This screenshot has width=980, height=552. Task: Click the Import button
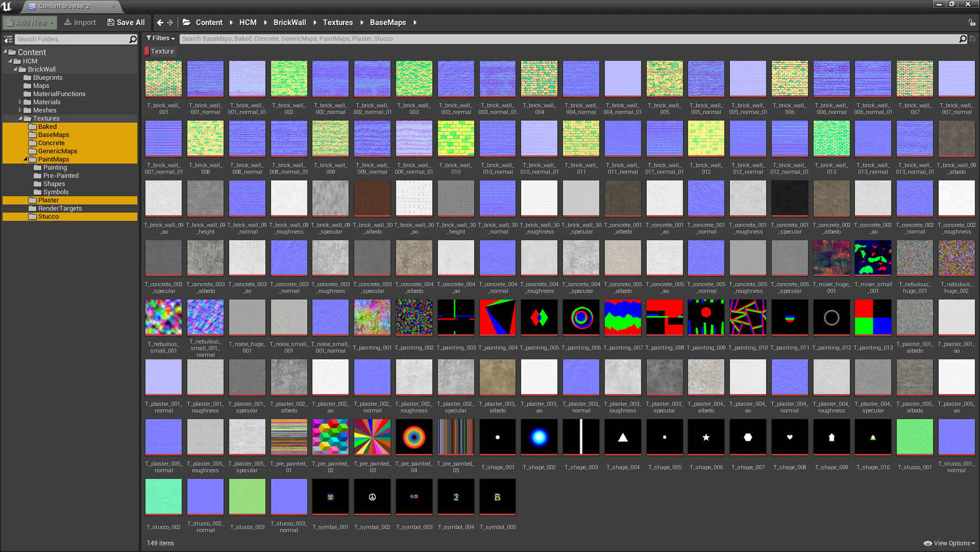click(x=80, y=22)
